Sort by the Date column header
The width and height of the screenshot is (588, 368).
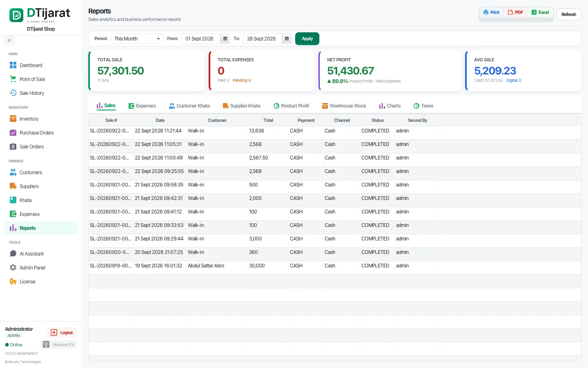tap(160, 121)
